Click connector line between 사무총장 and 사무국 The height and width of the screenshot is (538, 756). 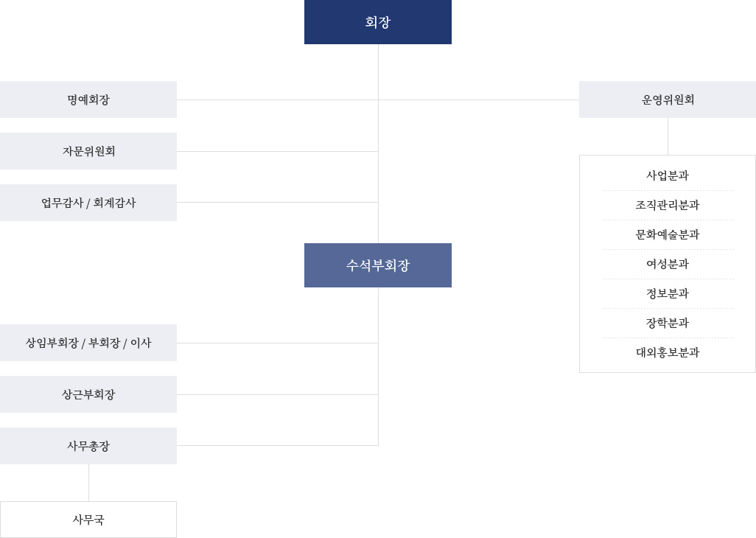pyautogui.click(x=88, y=483)
